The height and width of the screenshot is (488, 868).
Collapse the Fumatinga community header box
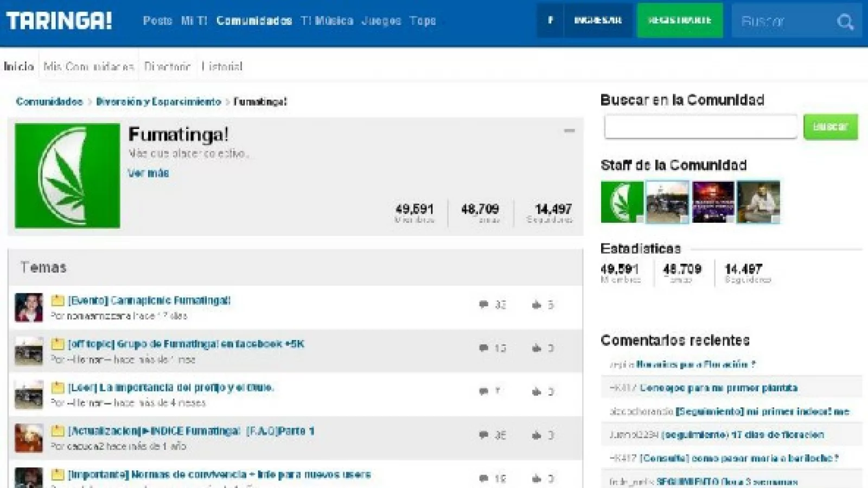[x=569, y=131]
